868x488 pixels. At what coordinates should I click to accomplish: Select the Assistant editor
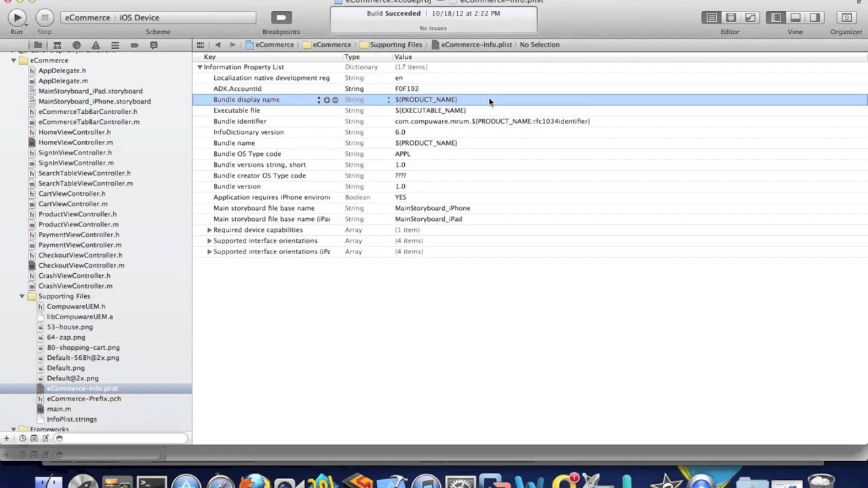(x=731, y=18)
